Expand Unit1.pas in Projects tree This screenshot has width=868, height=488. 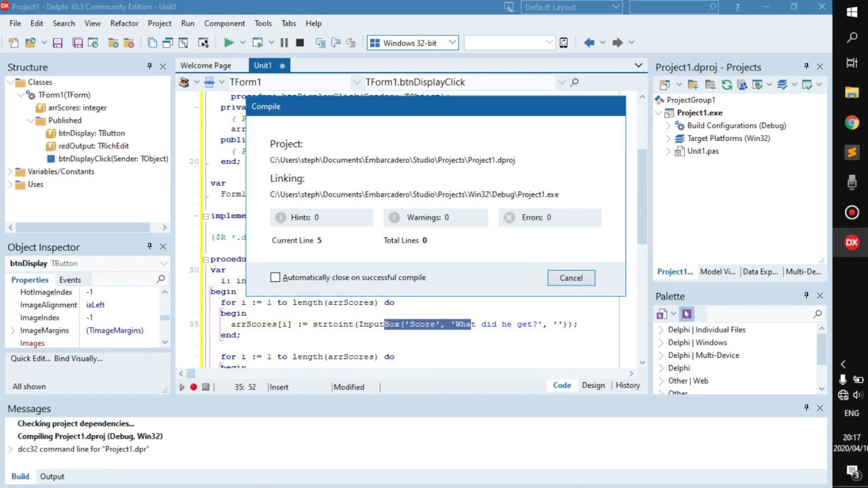pos(668,151)
